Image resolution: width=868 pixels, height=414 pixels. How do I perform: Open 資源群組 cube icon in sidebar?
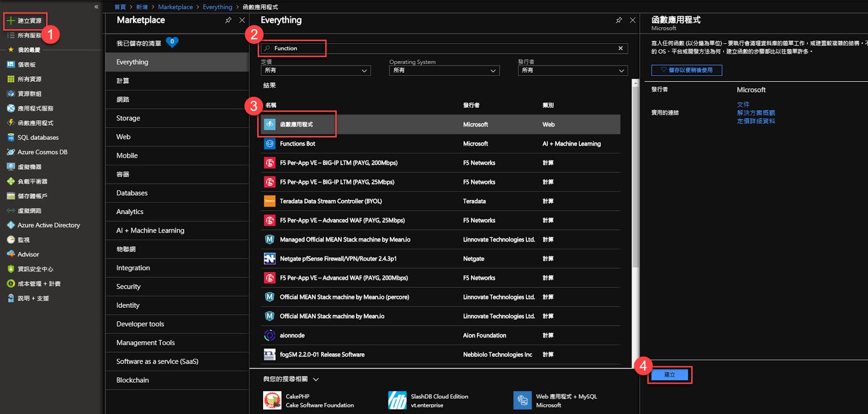[x=10, y=94]
